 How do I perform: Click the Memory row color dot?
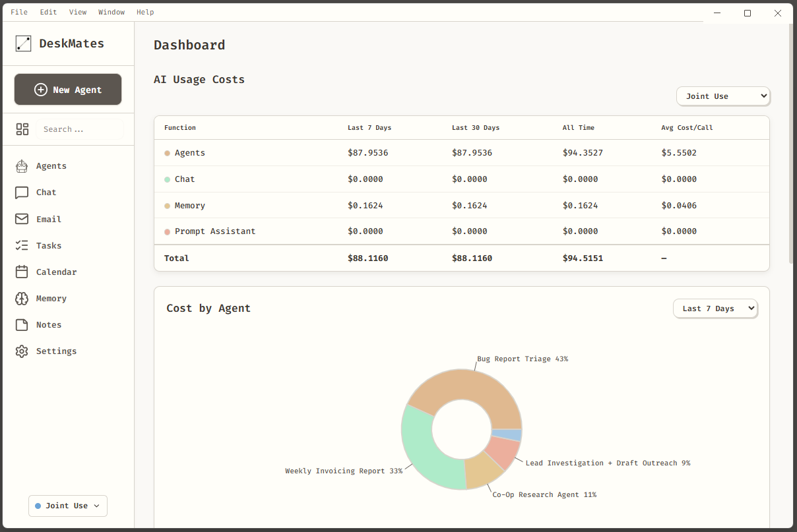168,206
